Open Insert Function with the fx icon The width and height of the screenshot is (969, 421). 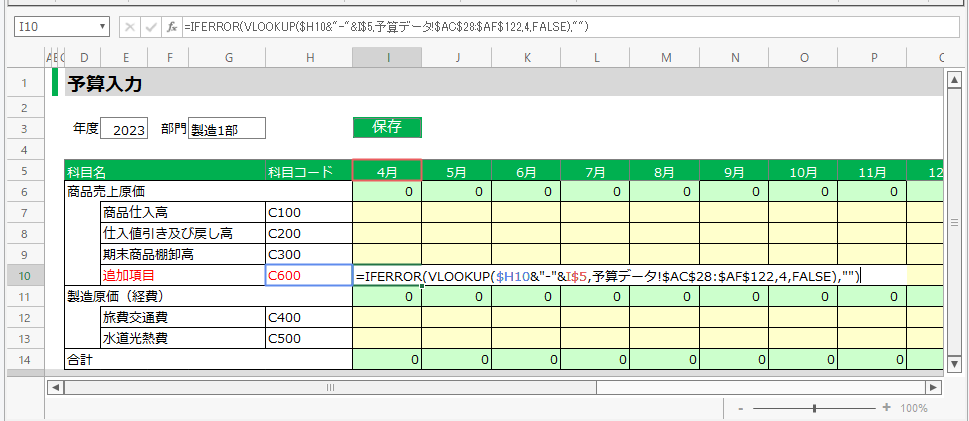[172, 27]
